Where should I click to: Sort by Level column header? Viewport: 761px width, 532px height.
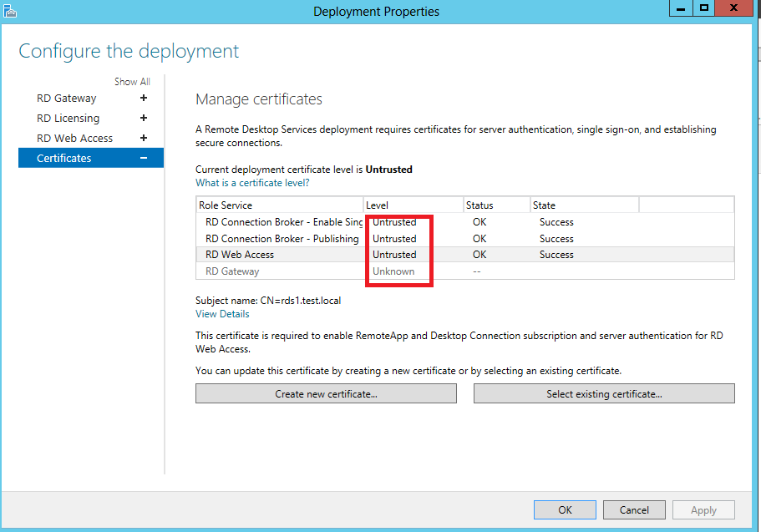tap(413, 205)
